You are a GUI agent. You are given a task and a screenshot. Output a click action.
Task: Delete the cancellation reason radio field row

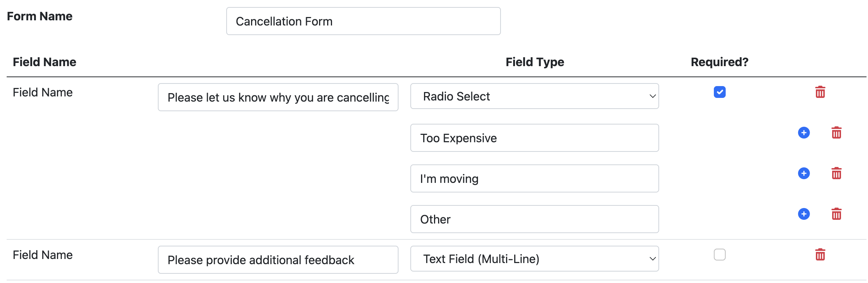tap(820, 92)
